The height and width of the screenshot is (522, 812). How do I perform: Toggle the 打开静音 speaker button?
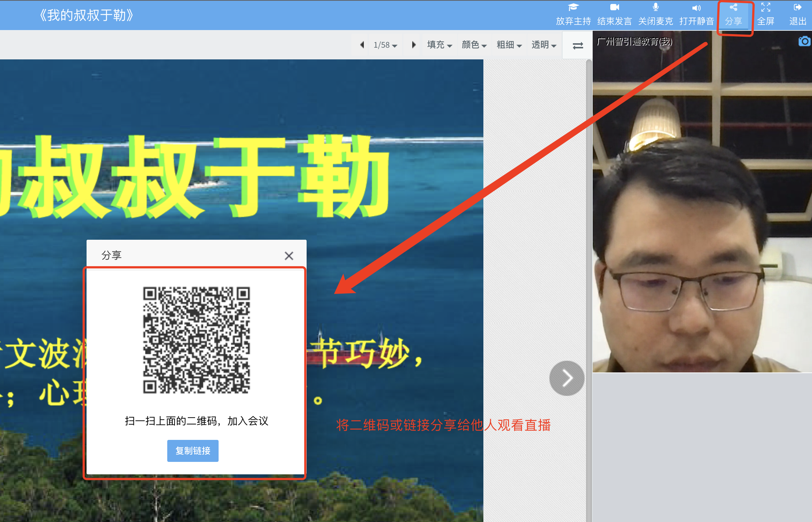(x=696, y=15)
